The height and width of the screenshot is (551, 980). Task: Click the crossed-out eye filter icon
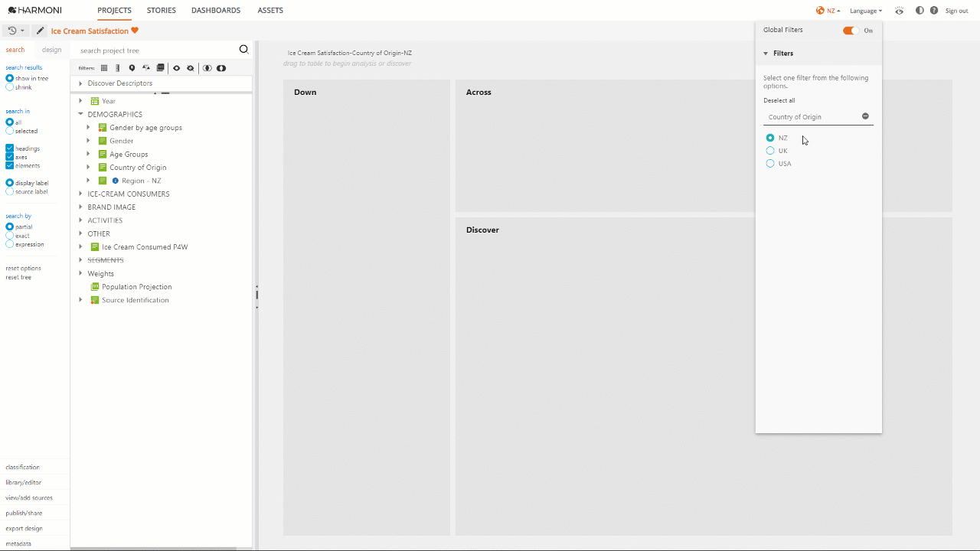(191, 68)
